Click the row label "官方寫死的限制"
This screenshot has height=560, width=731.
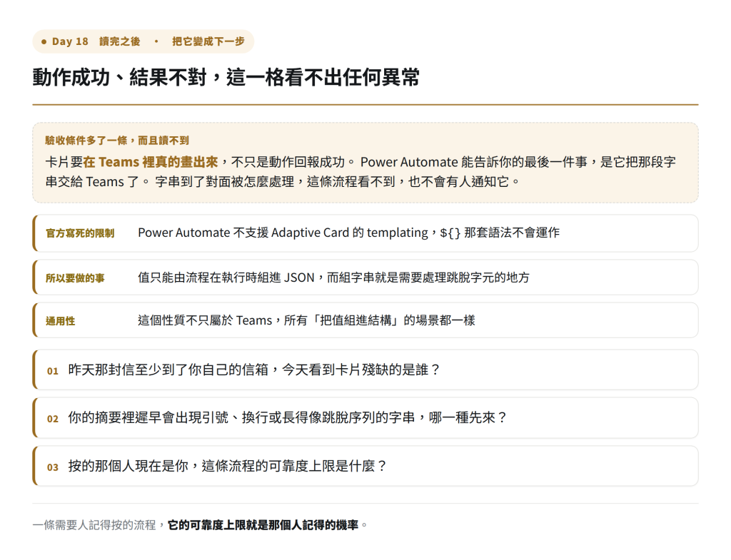[80, 233]
